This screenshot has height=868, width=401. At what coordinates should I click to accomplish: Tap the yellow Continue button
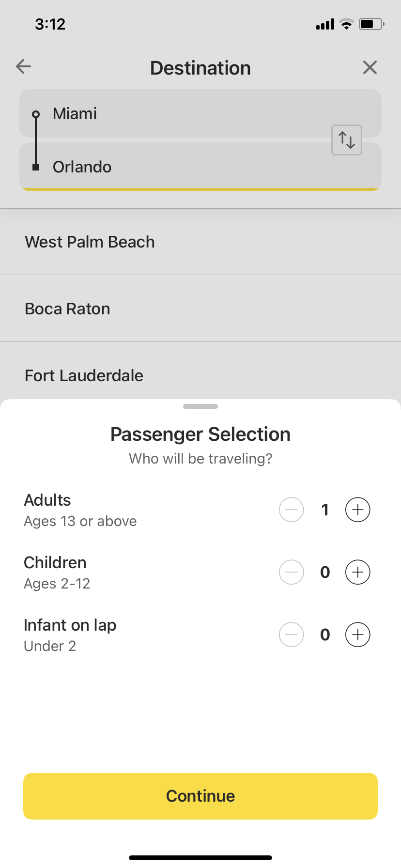[200, 796]
